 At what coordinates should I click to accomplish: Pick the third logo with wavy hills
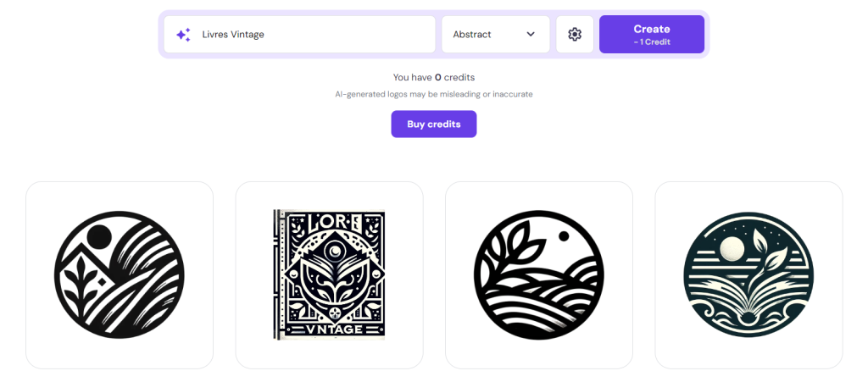[538, 274]
